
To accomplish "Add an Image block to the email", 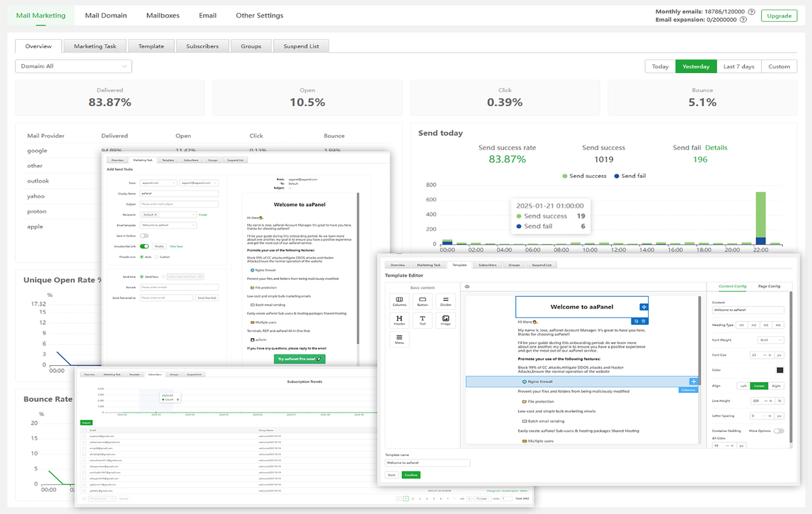I will pyautogui.click(x=446, y=320).
